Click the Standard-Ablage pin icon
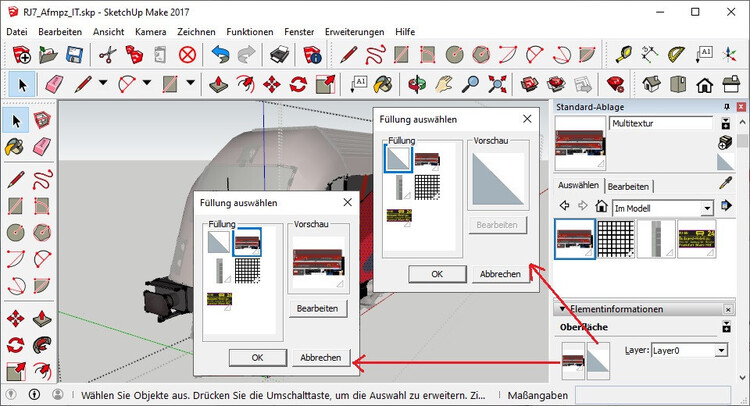 point(727,107)
